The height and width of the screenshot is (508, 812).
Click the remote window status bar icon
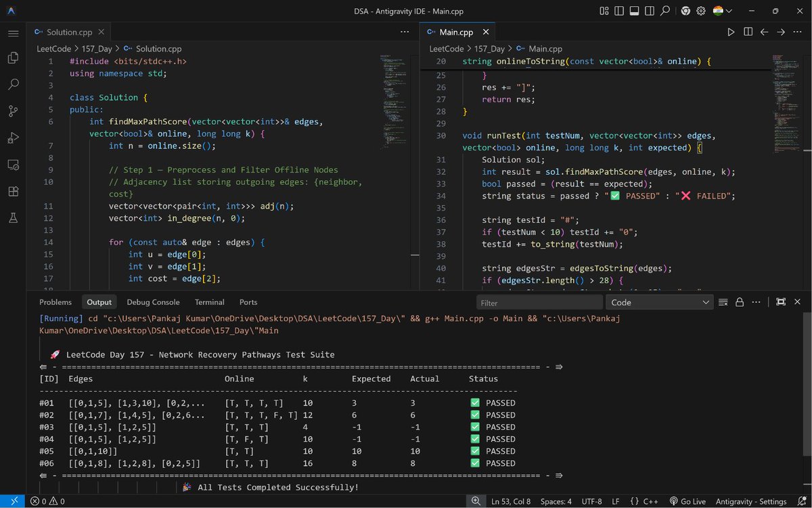click(x=14, y=501)
